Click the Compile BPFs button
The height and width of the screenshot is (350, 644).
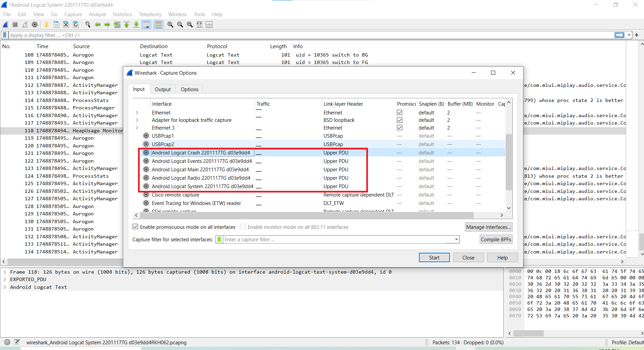(x=496, y=239)
